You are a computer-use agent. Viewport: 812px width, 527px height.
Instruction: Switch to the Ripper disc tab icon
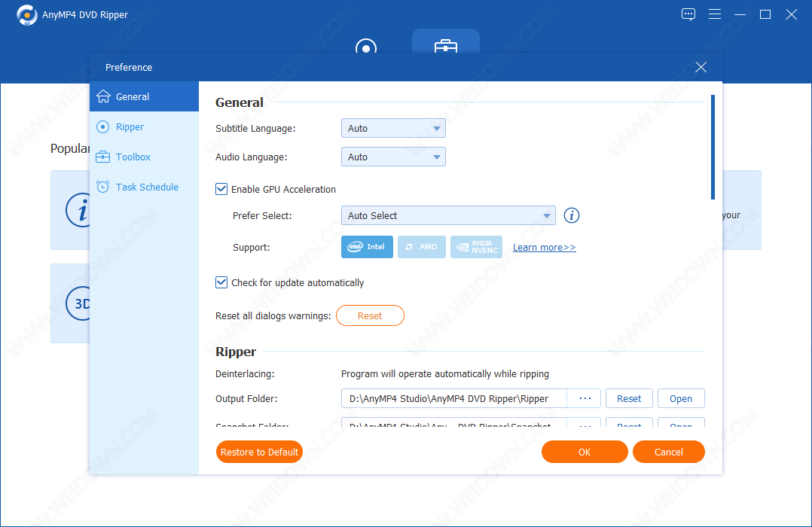click(x=366, y=47)
